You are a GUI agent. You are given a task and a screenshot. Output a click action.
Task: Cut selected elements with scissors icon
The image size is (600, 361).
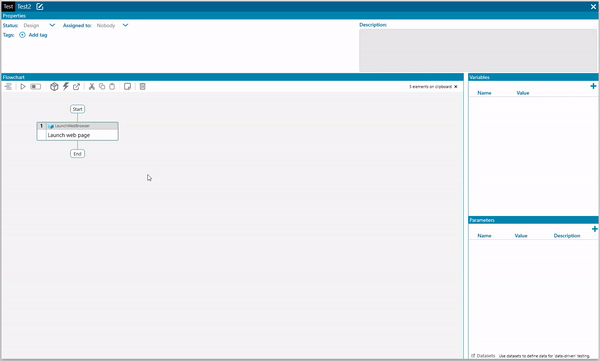[91, 87]
